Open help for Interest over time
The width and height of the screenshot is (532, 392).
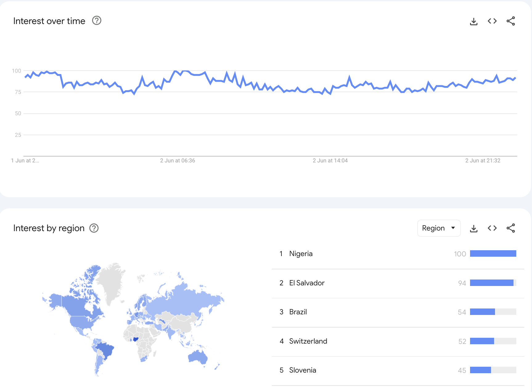point(97,21)
